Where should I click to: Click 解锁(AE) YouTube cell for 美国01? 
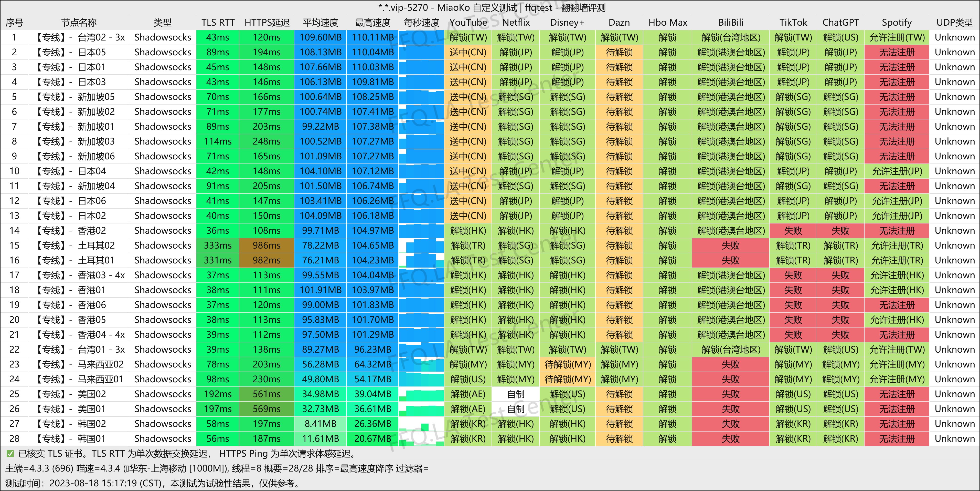468,409
